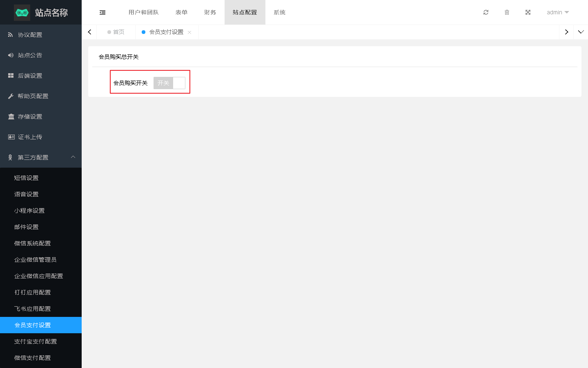This screenshot has height=368, width=588.
Task: Click the site logo owl icon
Action: pos(22,13)
